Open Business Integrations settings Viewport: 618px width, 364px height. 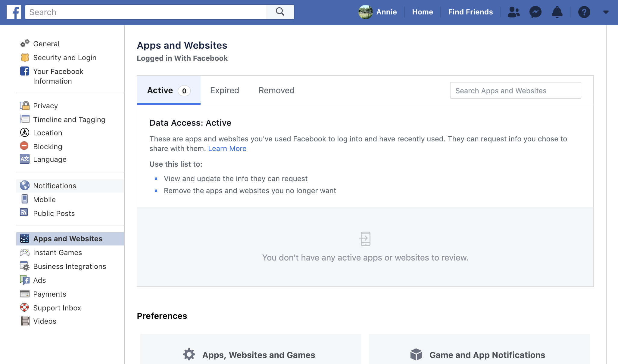[x=70, y=267]
